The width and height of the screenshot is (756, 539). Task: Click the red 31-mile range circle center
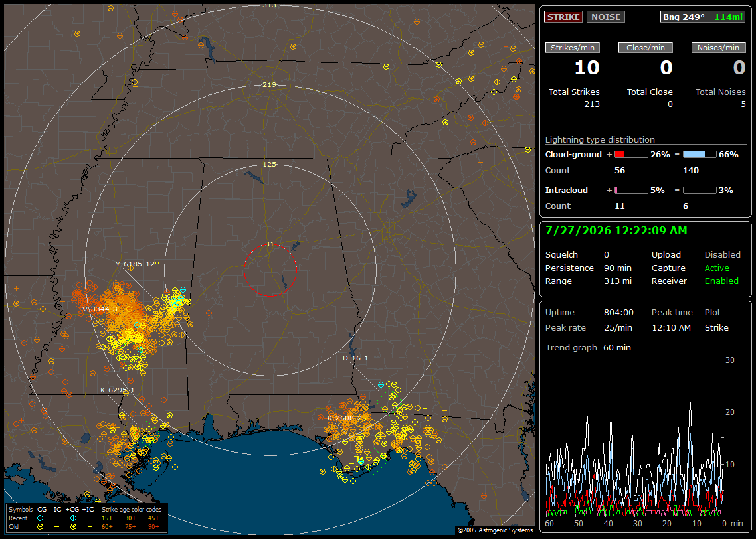pyautogui.click(x=270, y=270)
